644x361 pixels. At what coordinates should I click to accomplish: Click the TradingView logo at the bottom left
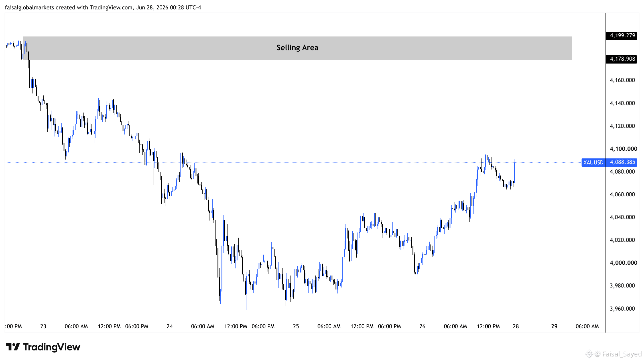click(43, 347)
